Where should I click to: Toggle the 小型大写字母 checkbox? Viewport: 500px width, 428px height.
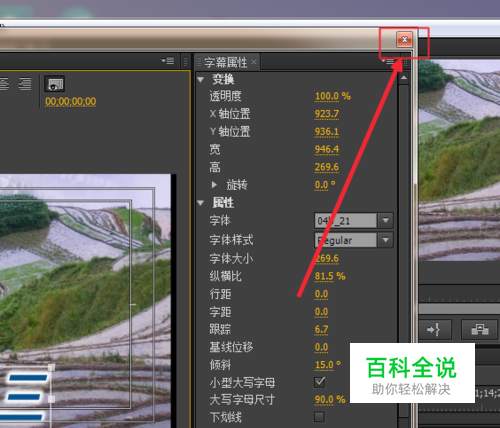coord(319,382)
